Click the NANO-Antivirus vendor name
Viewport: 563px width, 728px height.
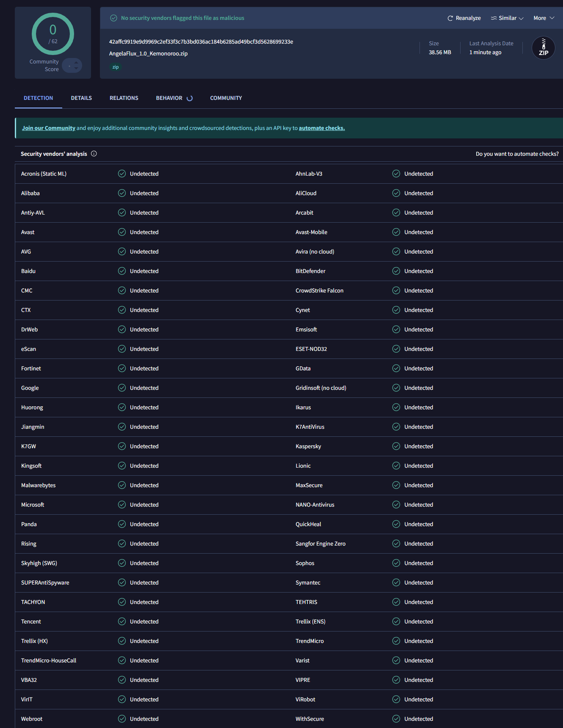(x=315, y=505)
